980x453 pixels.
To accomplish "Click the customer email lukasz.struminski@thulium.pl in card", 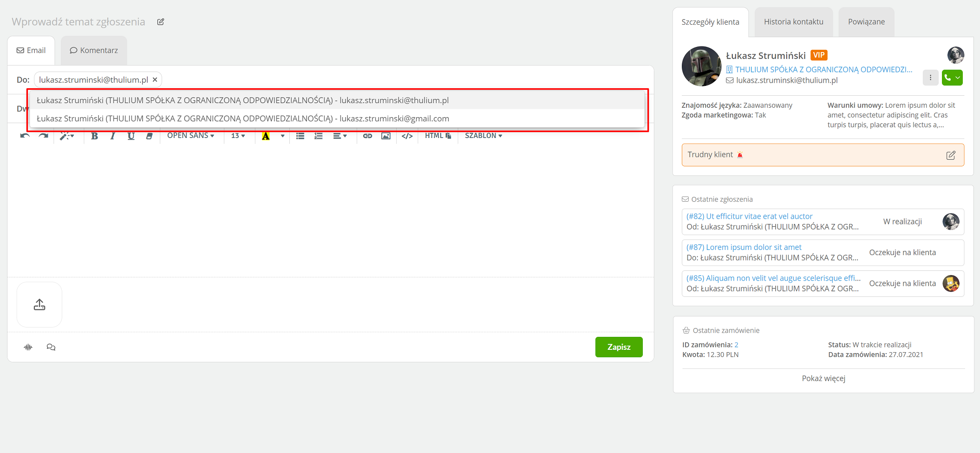I will [787, 80].
